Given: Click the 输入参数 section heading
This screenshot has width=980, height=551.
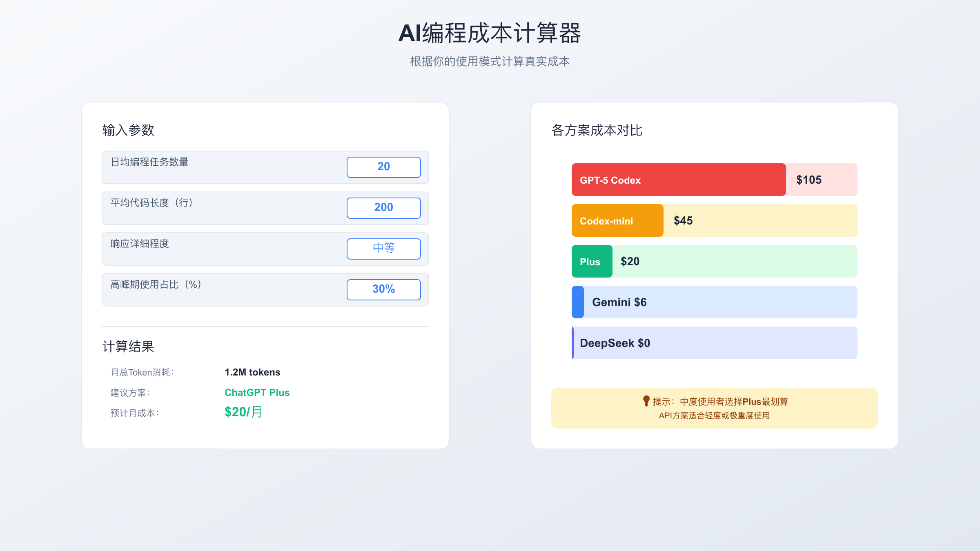Looking at the screenshot, I should tap(128, 130).
